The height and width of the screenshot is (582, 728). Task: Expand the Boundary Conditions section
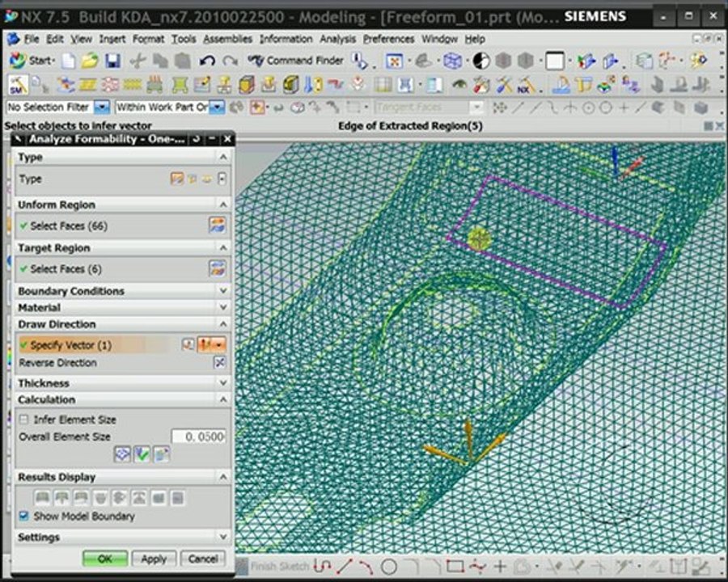coord(223,291)
